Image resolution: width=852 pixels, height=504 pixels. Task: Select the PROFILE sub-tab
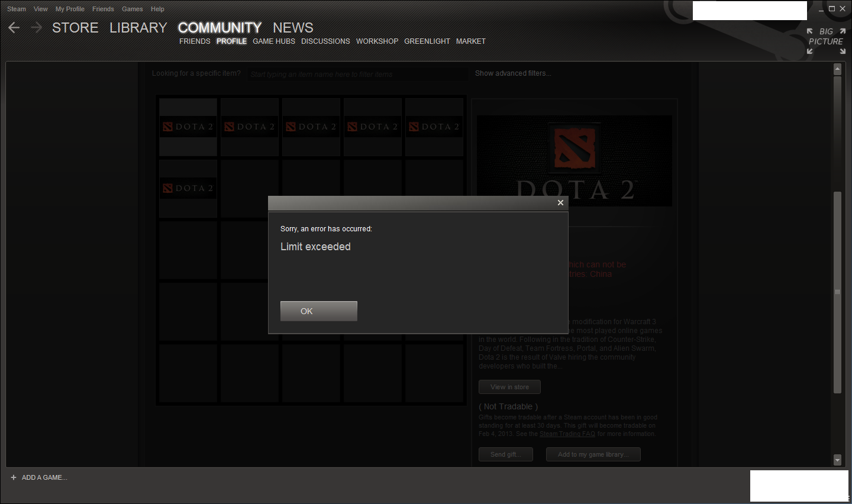coord(231,41)
